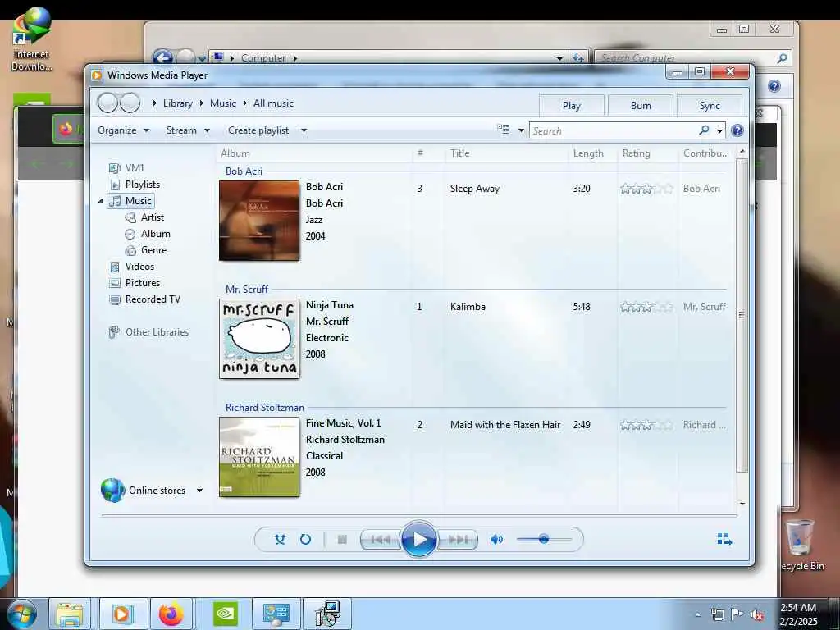Open the Online stores dropdown arrow
This screenshot has height=630, width=840.
coord(199,491)
